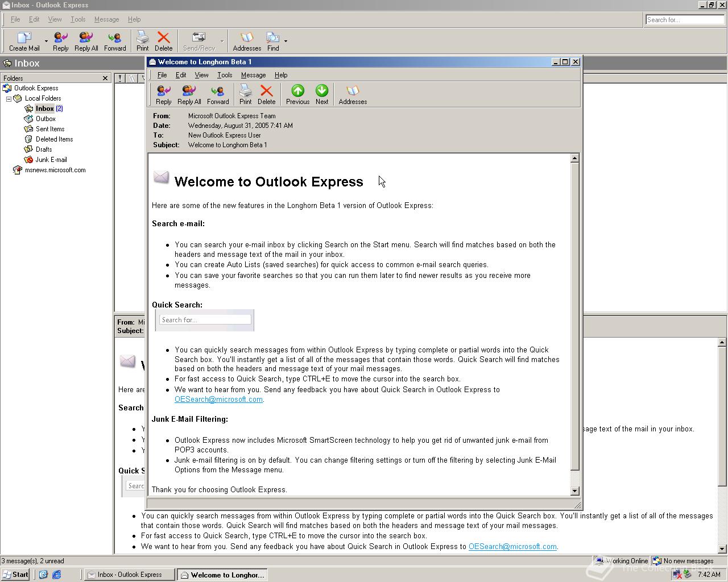Viewport: 728px width, 582px height.
Task: Select Local Folders in folder tree
Action: coord(43,98)
